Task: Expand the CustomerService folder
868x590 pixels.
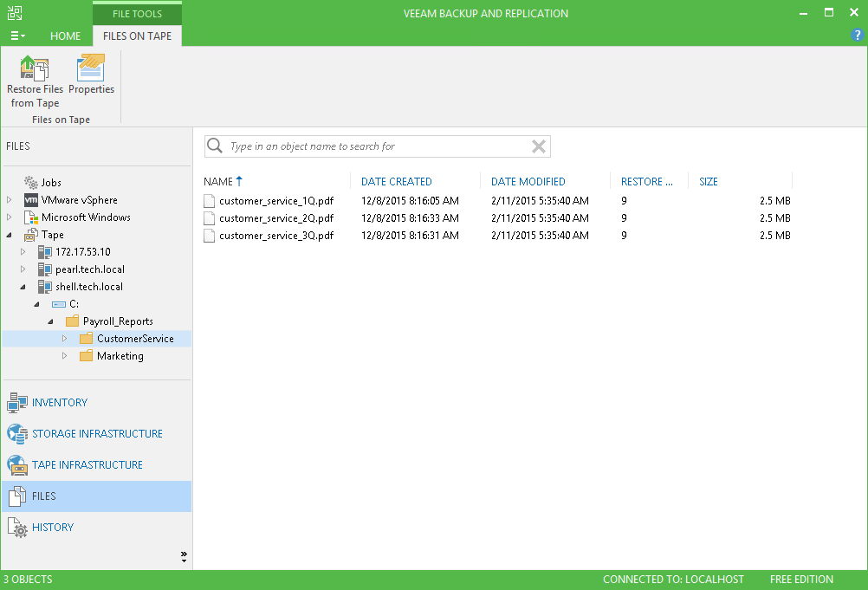Action: pos(64,338)
